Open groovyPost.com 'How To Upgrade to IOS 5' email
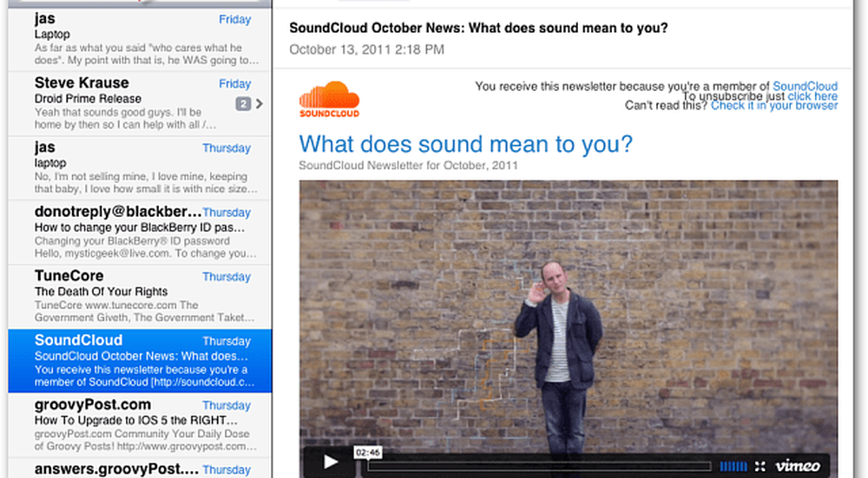The image size is (868, 478). click(140, 425)
